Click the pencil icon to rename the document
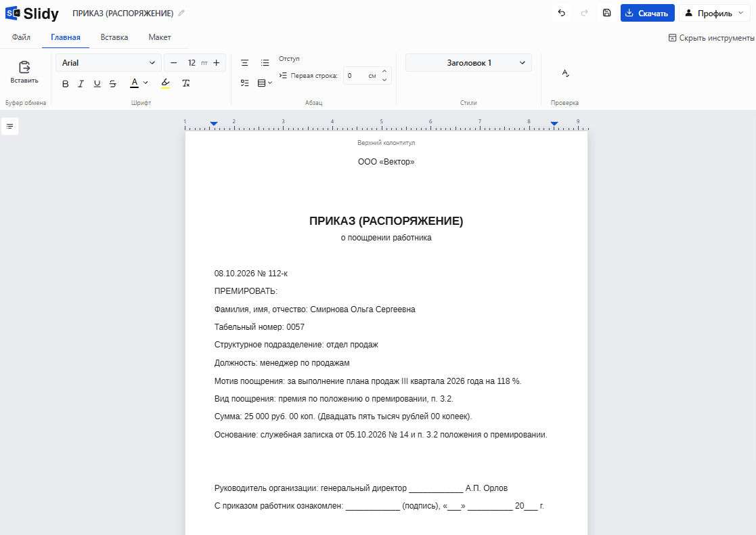Viewport: 756px width, 535px height. pyautogui.click(x=181, y=13)
